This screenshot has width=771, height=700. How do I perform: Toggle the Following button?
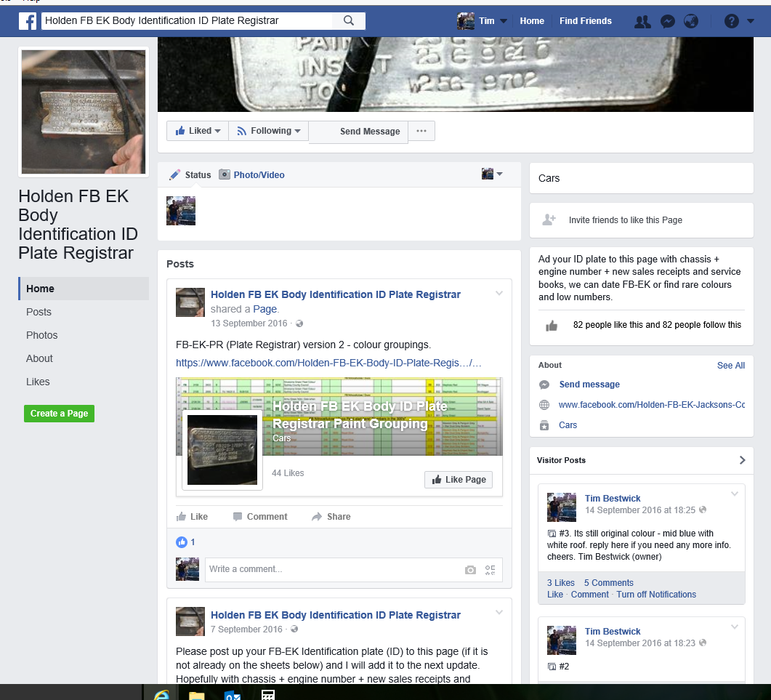(269, 131)
